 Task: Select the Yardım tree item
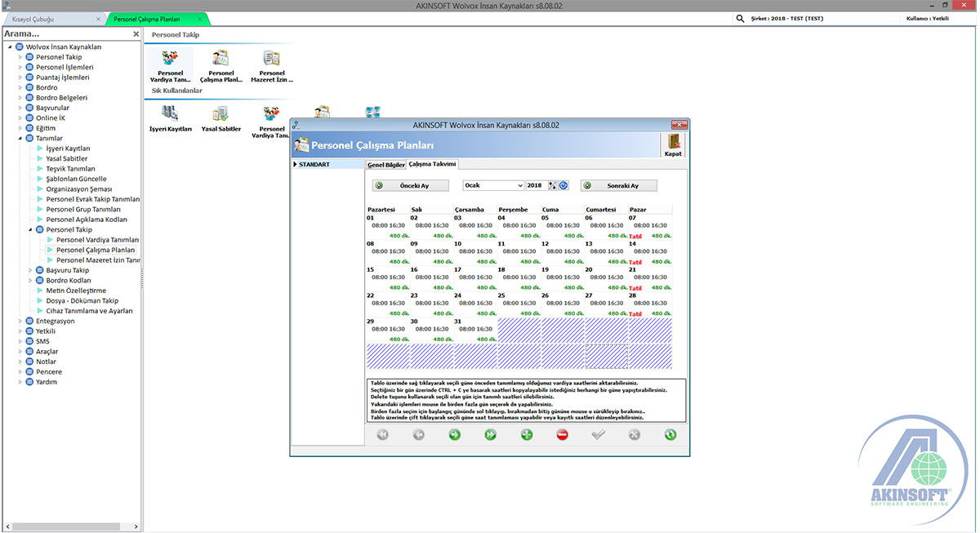[x=47, y=382]
